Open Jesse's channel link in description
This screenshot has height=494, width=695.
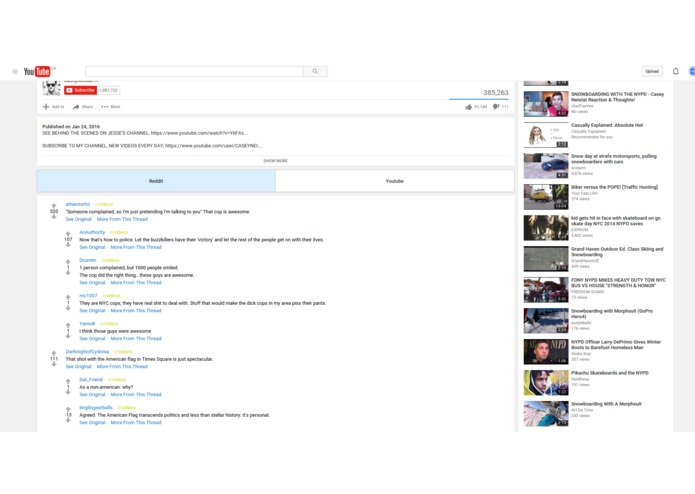coord(199,133)
